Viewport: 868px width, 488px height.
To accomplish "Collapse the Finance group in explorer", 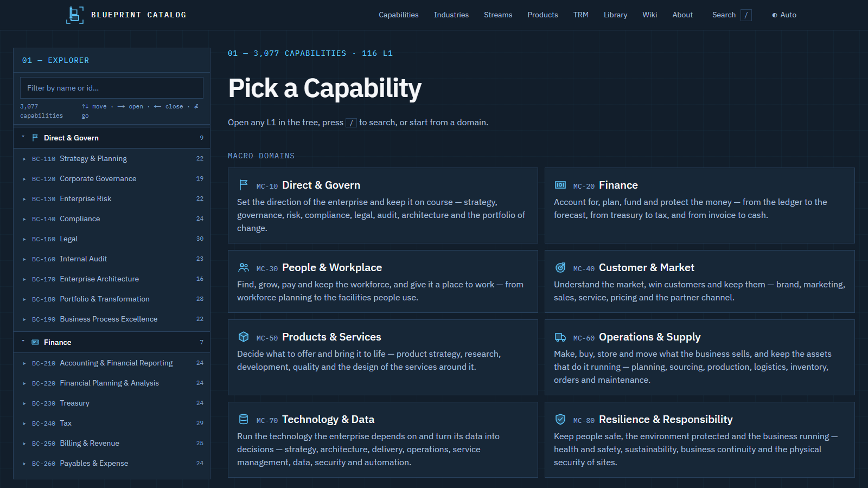I will [23, 342].
